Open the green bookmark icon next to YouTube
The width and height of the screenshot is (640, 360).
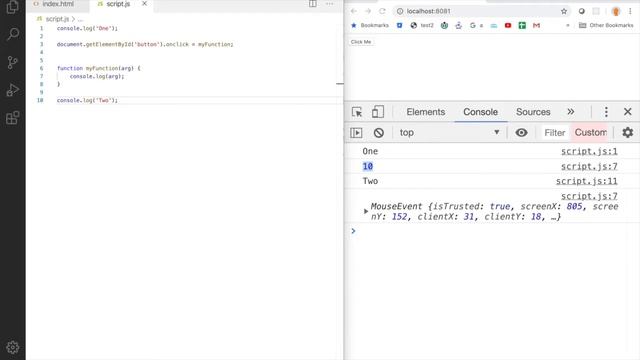click(522, 25)
